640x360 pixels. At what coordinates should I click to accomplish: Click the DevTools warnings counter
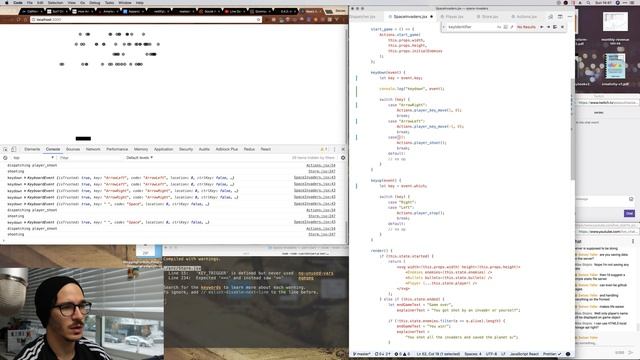click(x=324, y=149)
